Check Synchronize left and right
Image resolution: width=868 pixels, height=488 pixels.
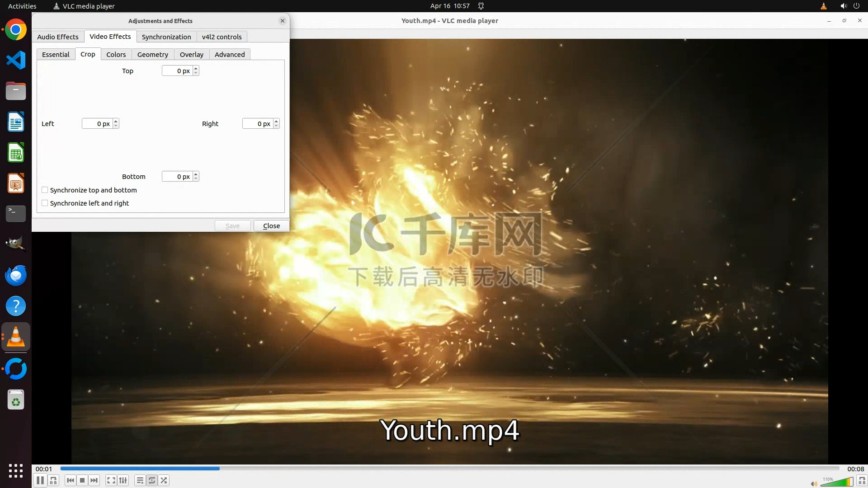[45, 203]
